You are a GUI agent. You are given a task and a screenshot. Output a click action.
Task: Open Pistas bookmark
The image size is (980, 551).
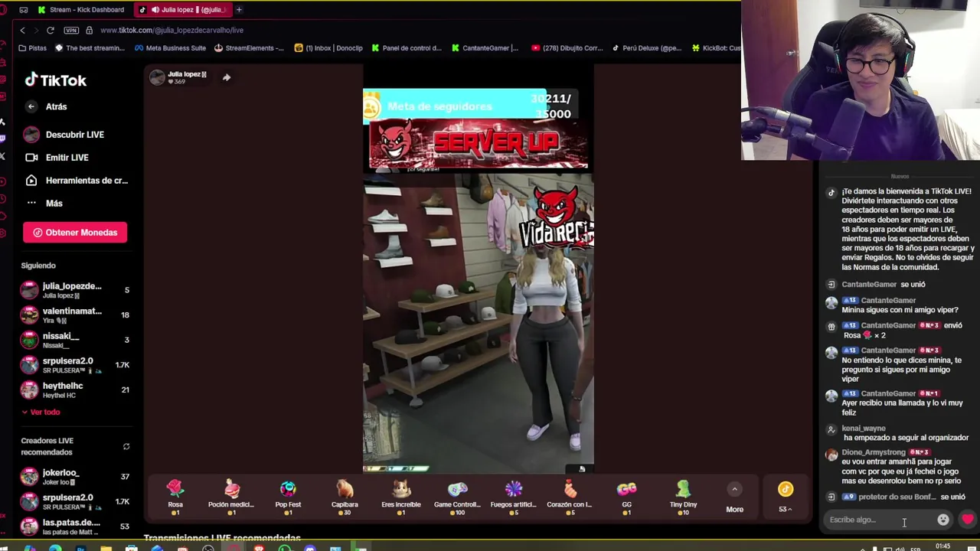32,48
